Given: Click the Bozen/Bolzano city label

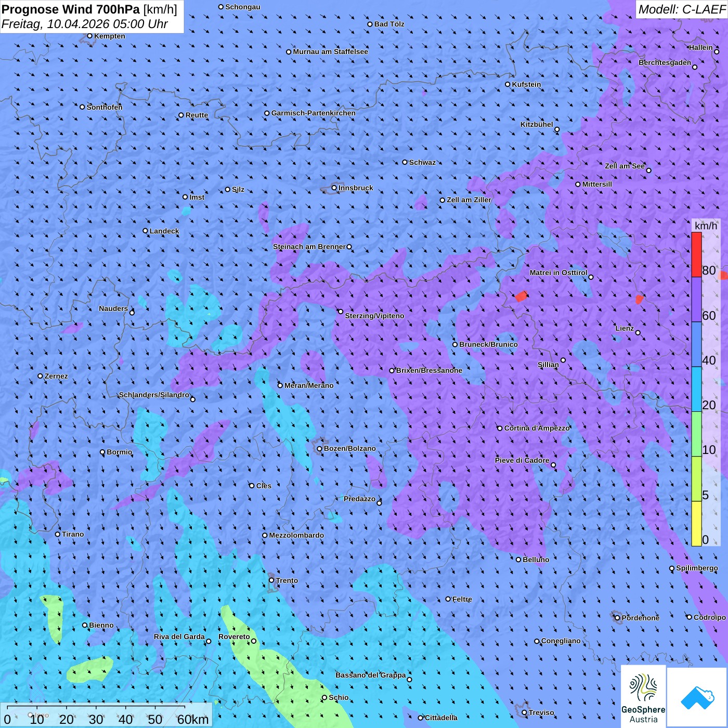Looking at the screenshot, I should point(349,448).
